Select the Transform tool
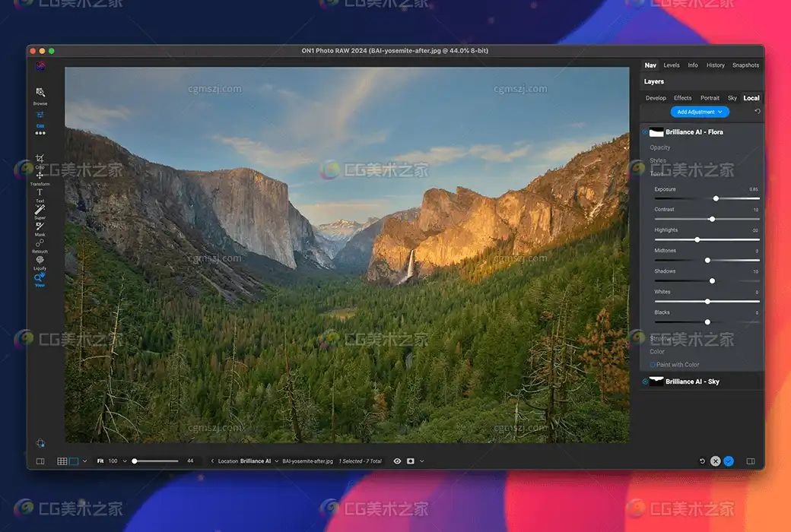This screenshot has width=791, height=532. 40,176
